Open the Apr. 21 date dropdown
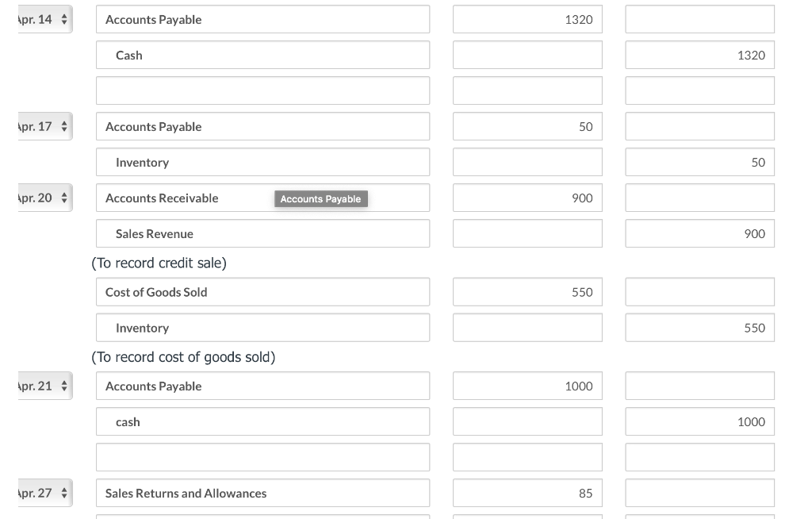 43,386
